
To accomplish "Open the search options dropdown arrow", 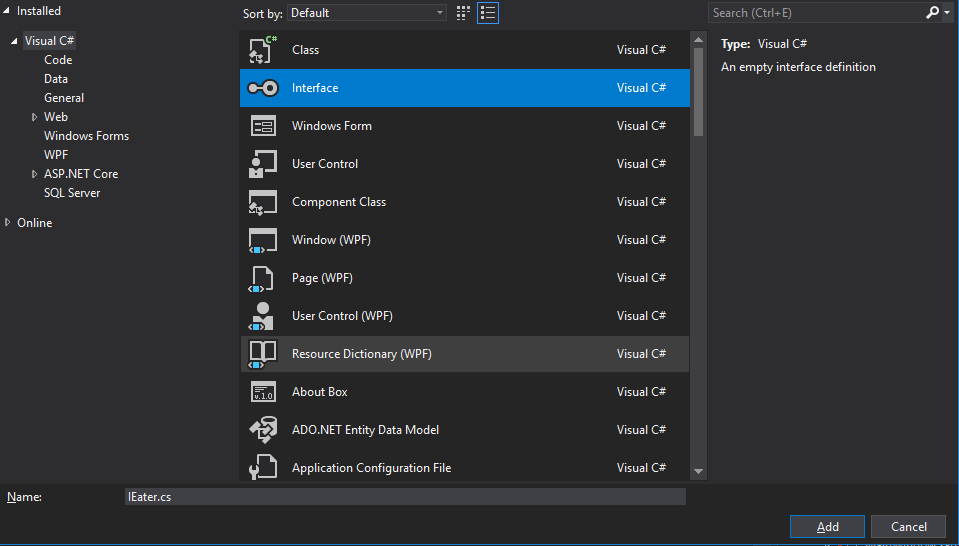I will tap(947, 13).
